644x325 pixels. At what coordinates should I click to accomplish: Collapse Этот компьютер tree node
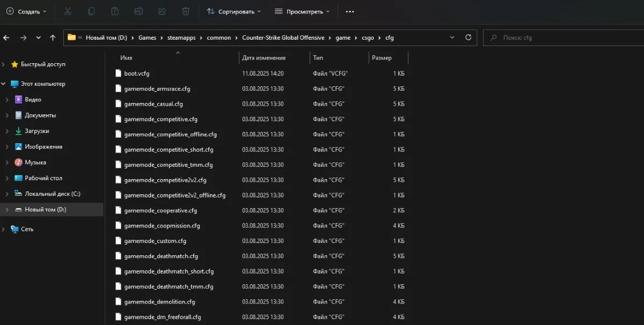click(x=4, y=84)
